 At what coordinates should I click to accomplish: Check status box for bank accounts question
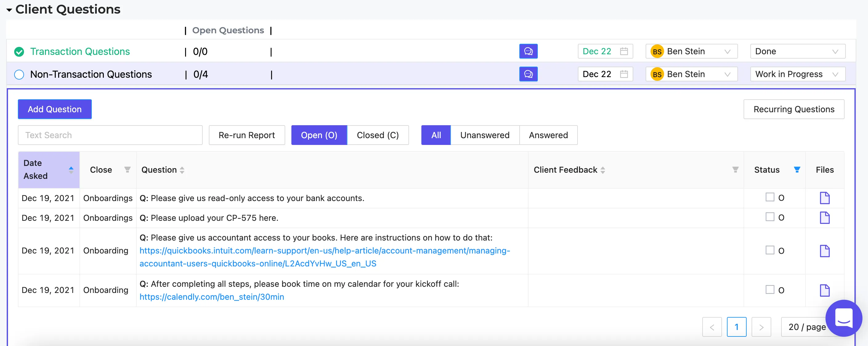click(x=770, y=197)
